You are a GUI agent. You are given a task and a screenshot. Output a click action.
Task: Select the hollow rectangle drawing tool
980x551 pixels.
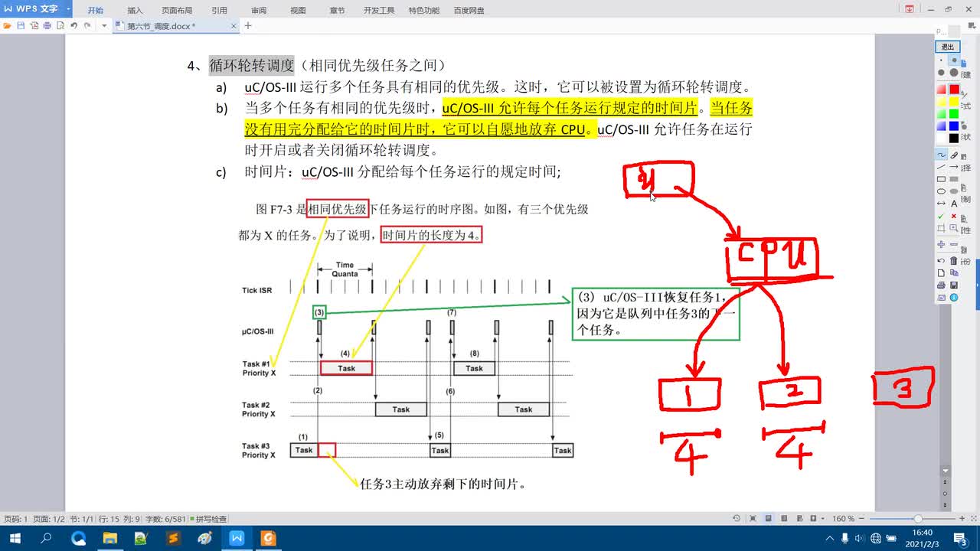point(941,179)
